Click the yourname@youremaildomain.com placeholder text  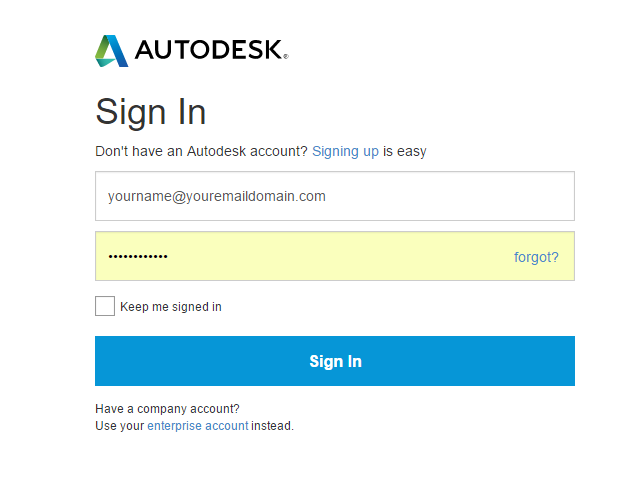tap(217, 196)
